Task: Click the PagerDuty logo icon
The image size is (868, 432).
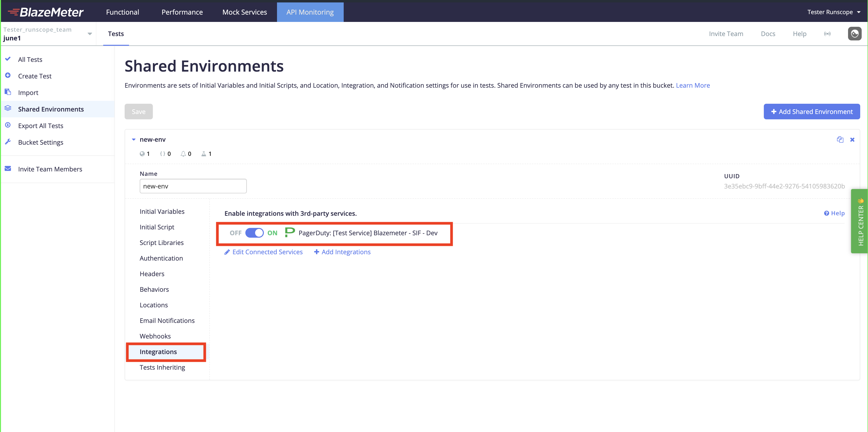Action: click(290, 232)
